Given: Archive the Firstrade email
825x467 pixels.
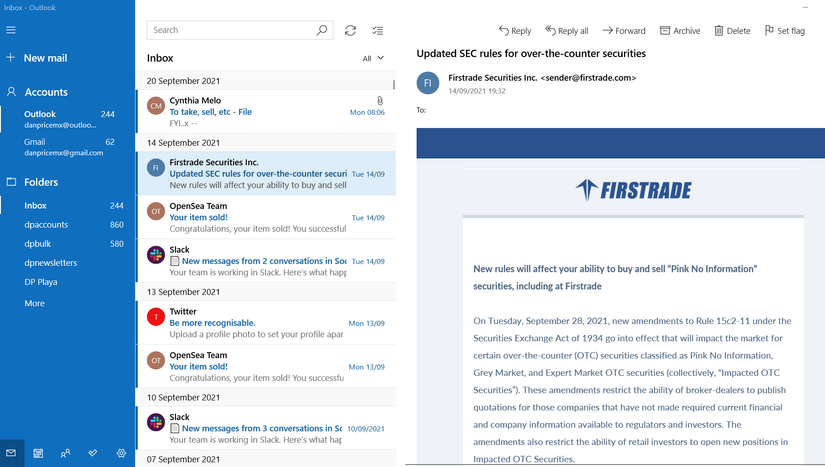Looking at the screenshot, I should click(x=680, y=31).
